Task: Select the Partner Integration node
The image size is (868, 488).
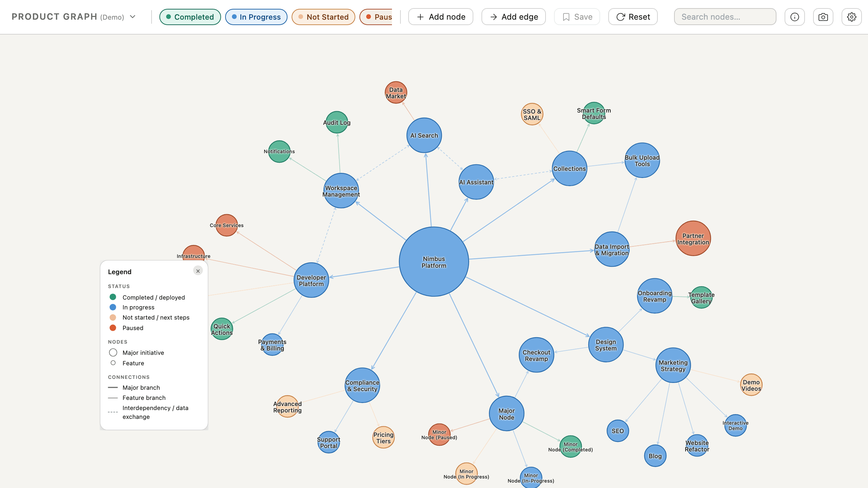Action: [x=693, y=239]
